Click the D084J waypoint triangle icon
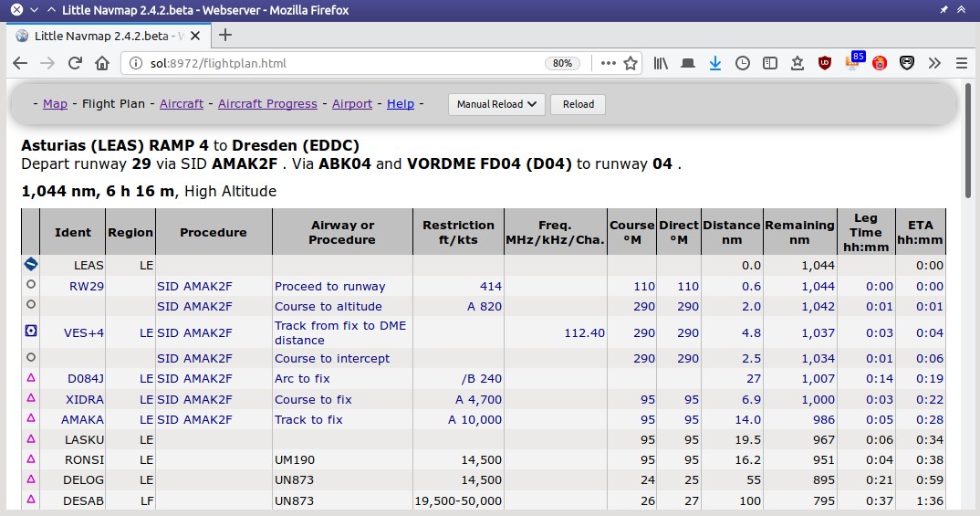 (31, 378)
